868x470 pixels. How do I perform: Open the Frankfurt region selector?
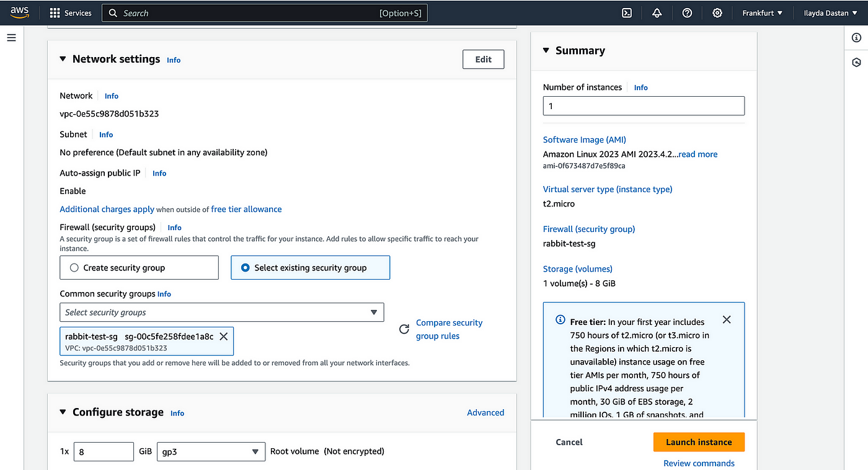tap(763, 13)
